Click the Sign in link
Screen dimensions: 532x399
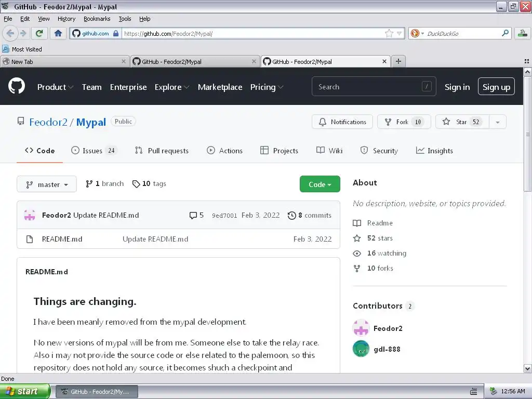pos(457,87)
